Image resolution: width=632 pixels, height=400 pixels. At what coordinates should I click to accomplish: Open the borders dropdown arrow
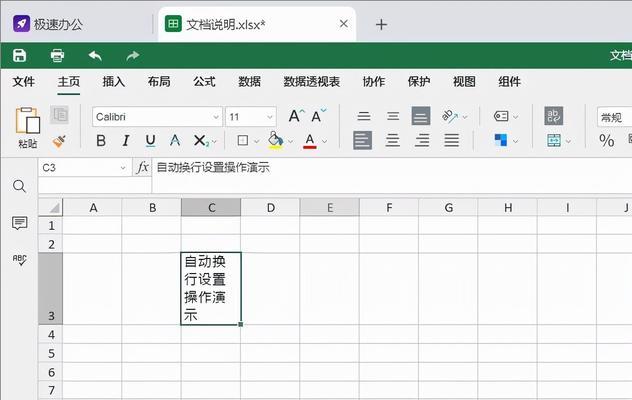coord(256,142)
